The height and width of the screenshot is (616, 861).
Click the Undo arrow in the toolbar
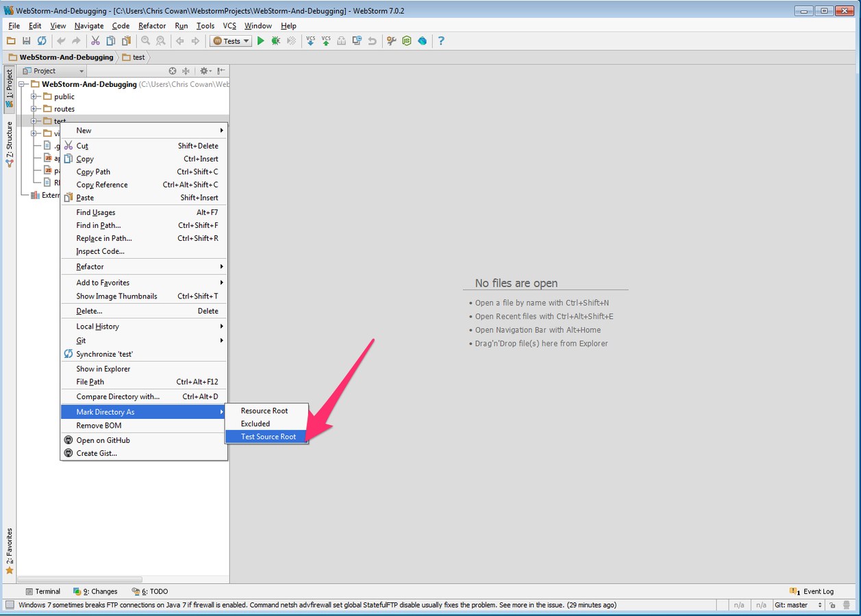click(x=61, y=41)
